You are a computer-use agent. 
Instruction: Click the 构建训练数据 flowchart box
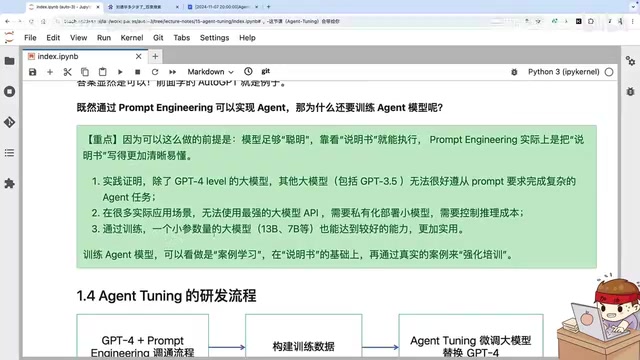(x=304, y=337)
